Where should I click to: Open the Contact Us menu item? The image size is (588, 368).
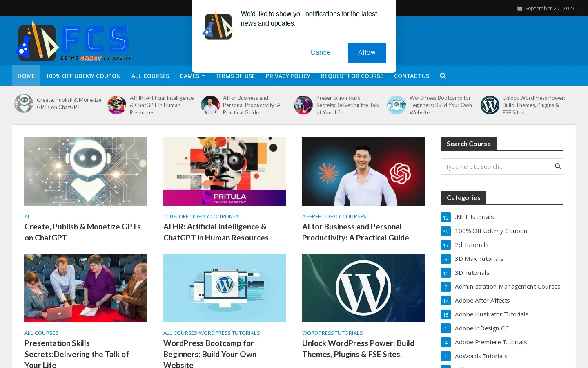point(412,76)
